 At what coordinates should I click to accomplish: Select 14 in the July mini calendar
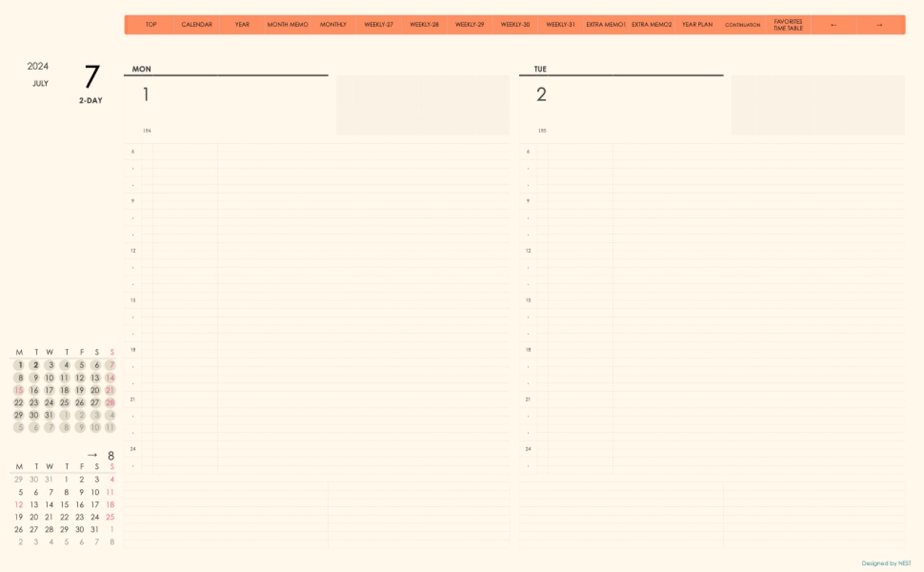coord(110,378)
